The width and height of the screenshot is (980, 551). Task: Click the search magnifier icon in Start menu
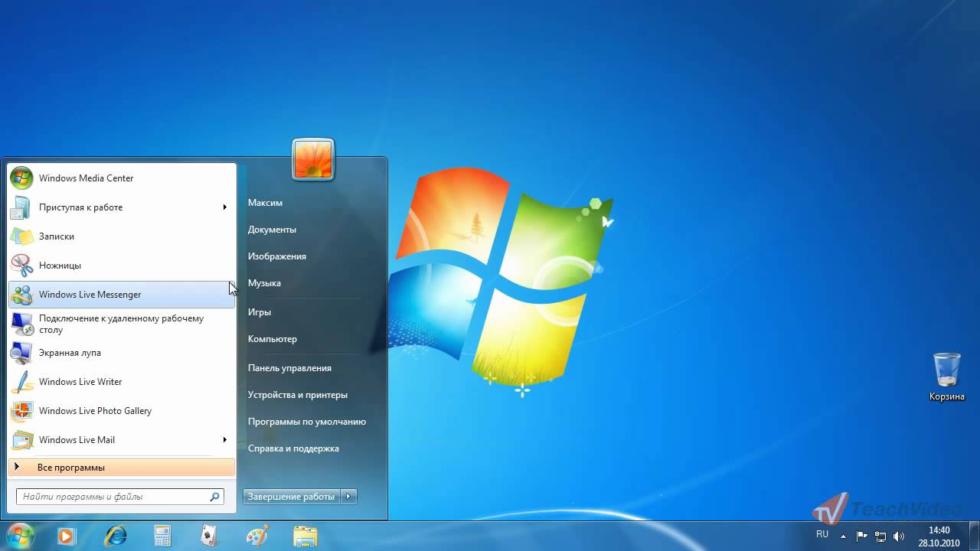[215, 497]
